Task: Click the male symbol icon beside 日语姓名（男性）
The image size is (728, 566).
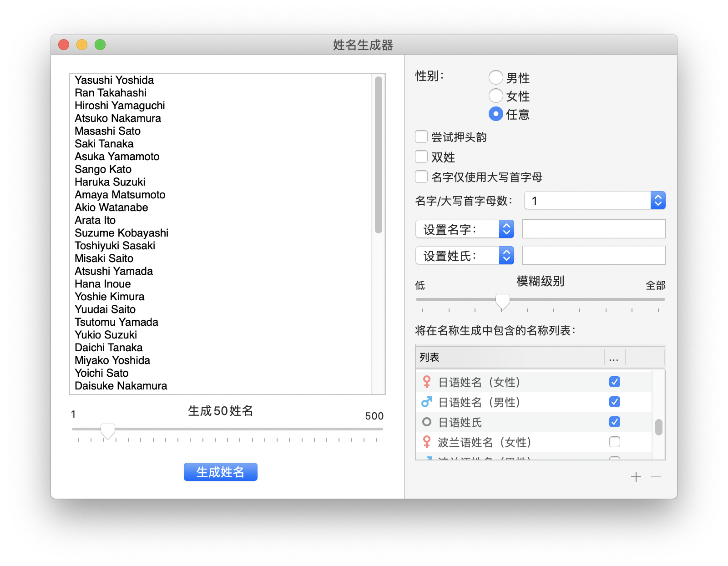Action: (x=426, y=402)
